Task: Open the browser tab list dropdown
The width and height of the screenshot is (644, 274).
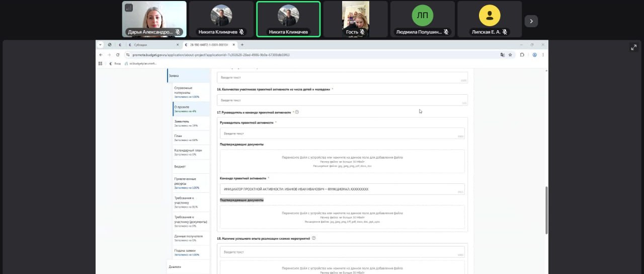Action: [x=101, y=45]
